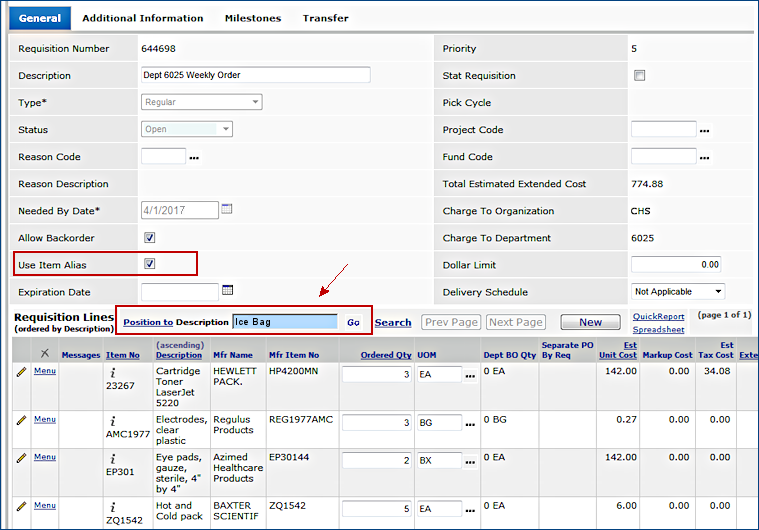
Task: Open calendar icon beside Expiration Date
Action: point(227,290)
